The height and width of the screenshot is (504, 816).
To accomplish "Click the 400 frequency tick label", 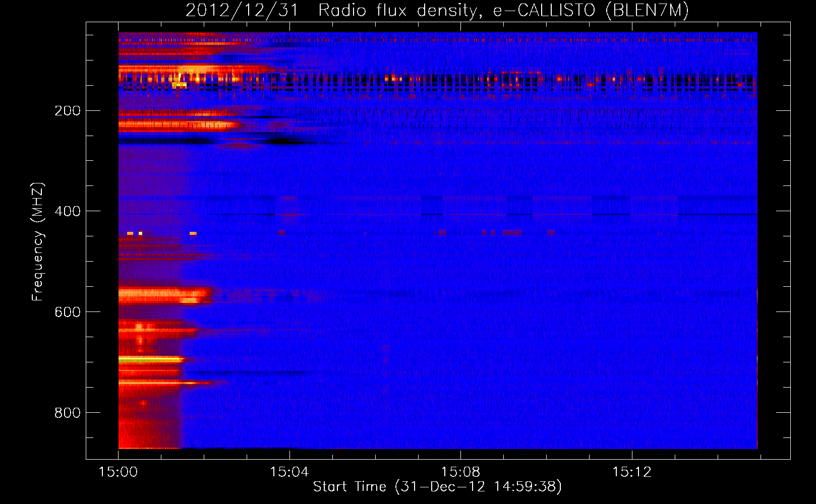I will tap(68, 211).
